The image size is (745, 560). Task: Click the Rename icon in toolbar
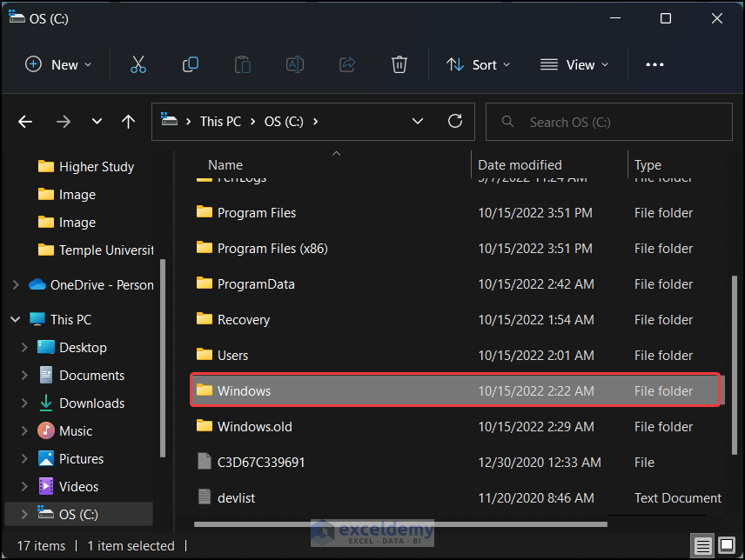[x=294, y=64]
